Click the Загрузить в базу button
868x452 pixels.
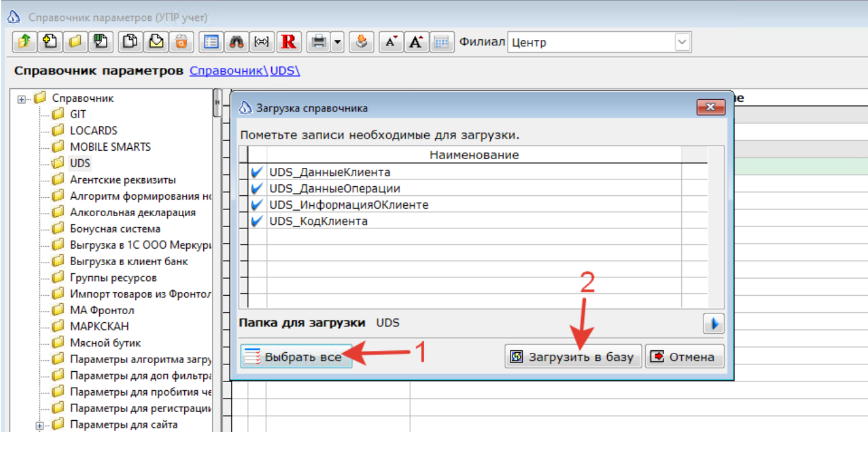(573, 356)
